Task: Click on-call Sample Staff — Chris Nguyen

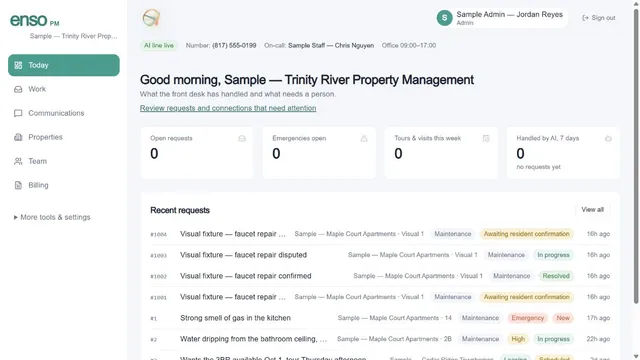Action: (331, 45)
